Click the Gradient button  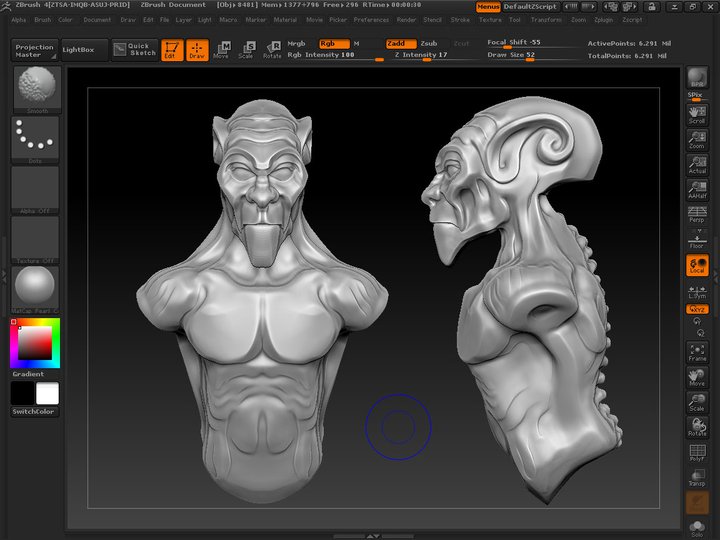click(34, 374)
